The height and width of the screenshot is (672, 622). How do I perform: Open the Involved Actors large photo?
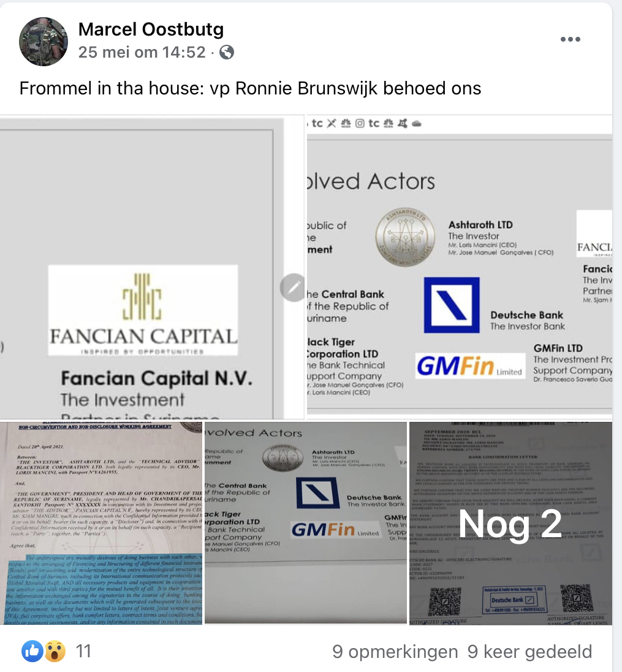[x=460, y=267]
